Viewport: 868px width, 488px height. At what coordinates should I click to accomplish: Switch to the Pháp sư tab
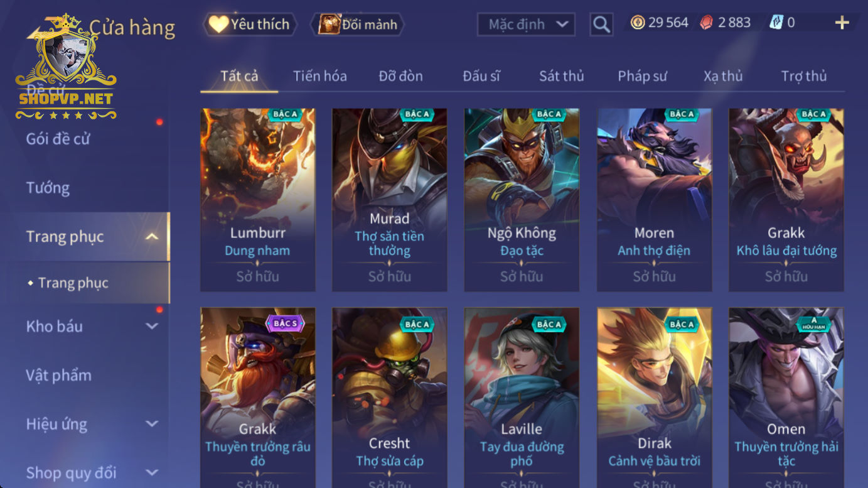(x=642, y=76)
